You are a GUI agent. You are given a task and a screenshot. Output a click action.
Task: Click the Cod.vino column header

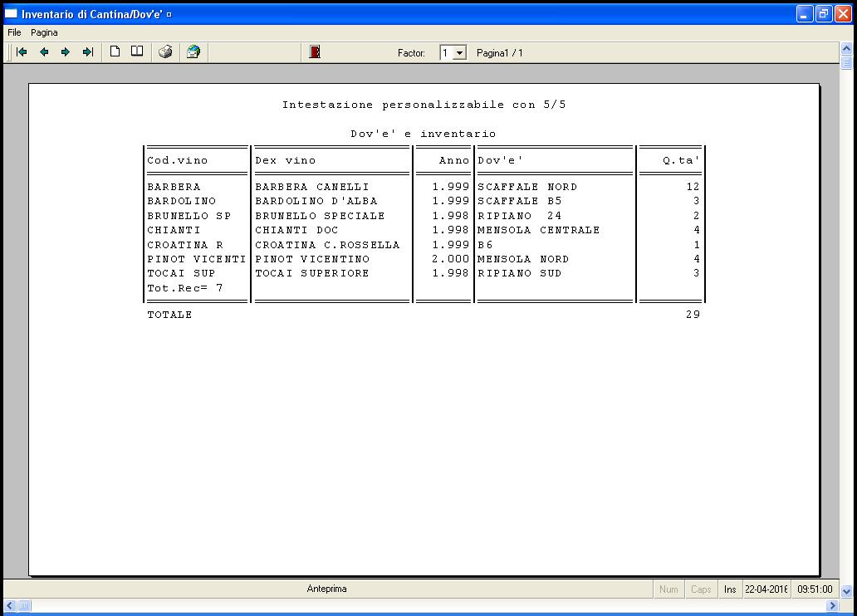[178, 160]
